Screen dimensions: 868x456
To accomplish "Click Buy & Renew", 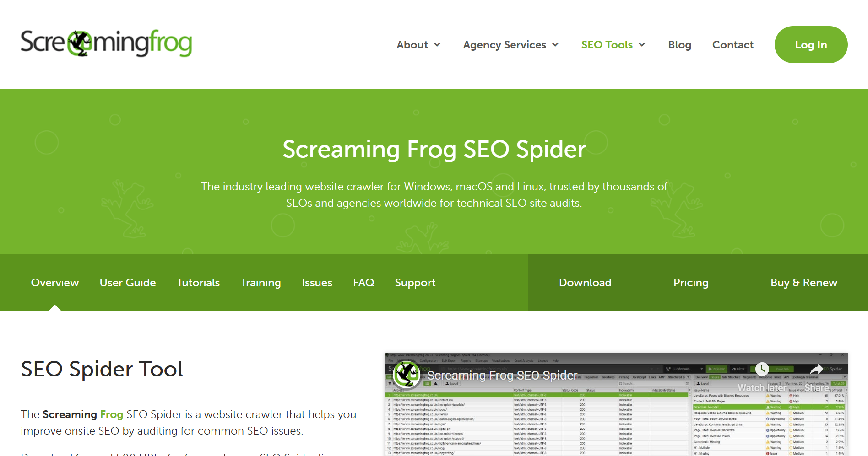I will tap(804, 283).
